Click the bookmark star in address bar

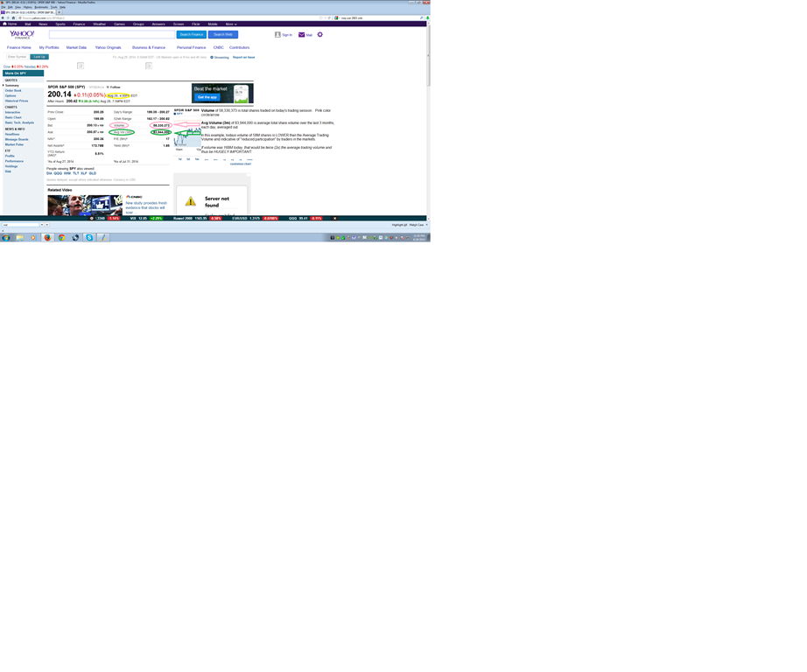point(320,18)
